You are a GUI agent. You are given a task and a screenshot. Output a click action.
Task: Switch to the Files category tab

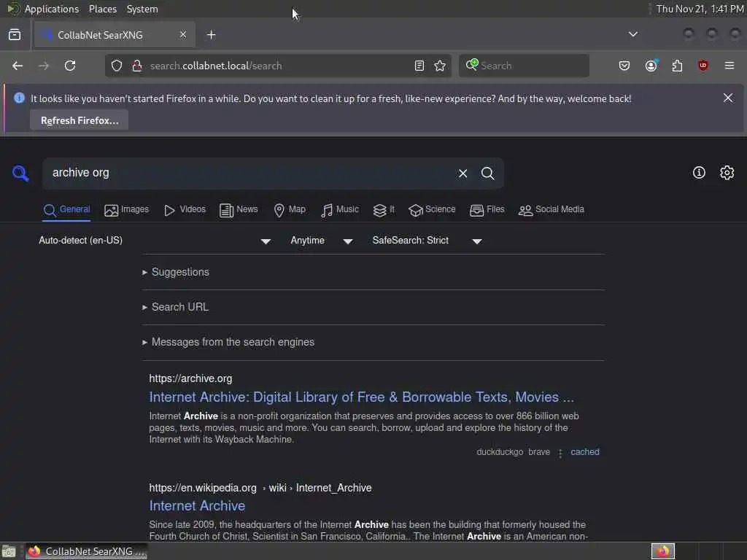click(487, 209)
